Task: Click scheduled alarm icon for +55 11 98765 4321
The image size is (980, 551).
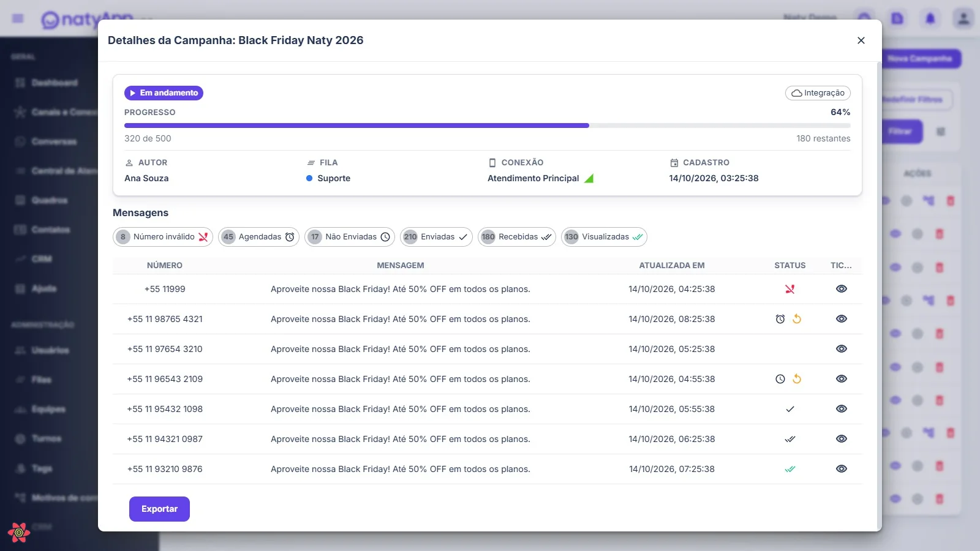Action: click(x=780, y=319)
